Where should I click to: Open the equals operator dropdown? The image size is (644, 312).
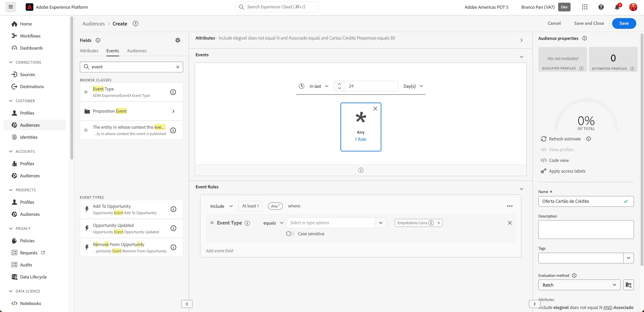coord(273,223)
